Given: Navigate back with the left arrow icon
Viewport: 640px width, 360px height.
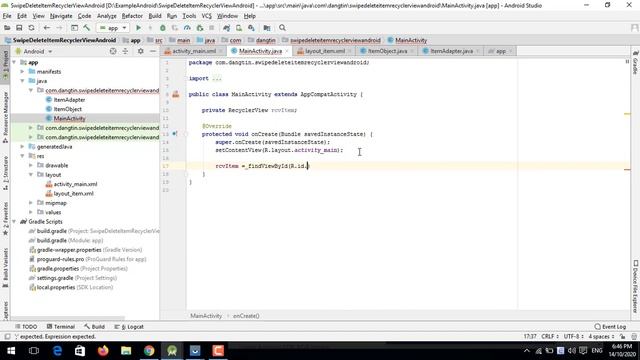Looking at the screenshot, I should [x=47, y=28].
